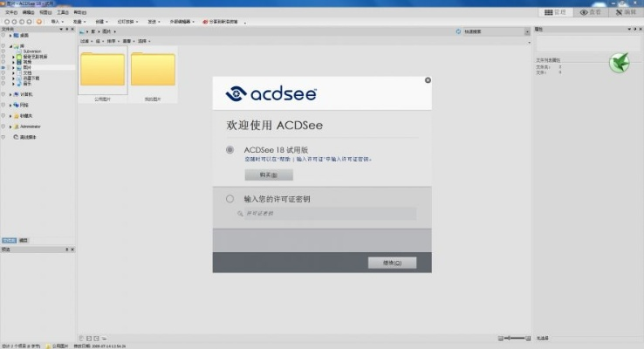Viewport: 644px width, 349px height.
Task: Switch to the 编辑 Edit mode tab at top right
Action: [626, 12]
